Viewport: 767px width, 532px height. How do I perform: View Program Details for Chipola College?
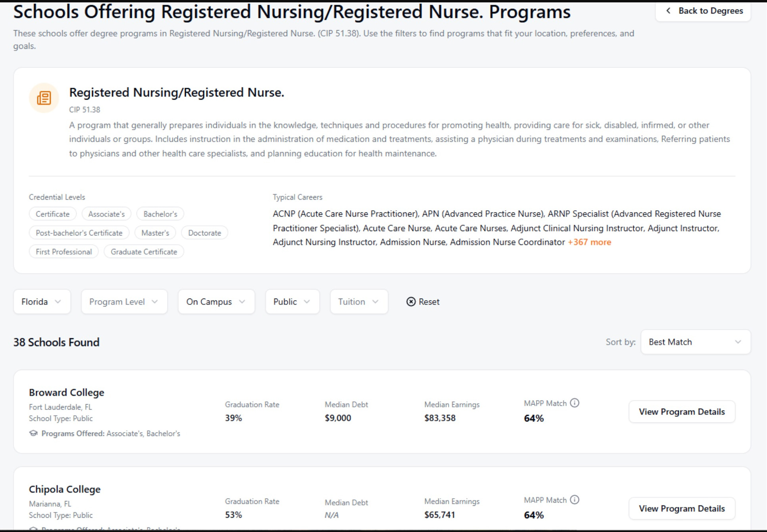coord(682,509)
